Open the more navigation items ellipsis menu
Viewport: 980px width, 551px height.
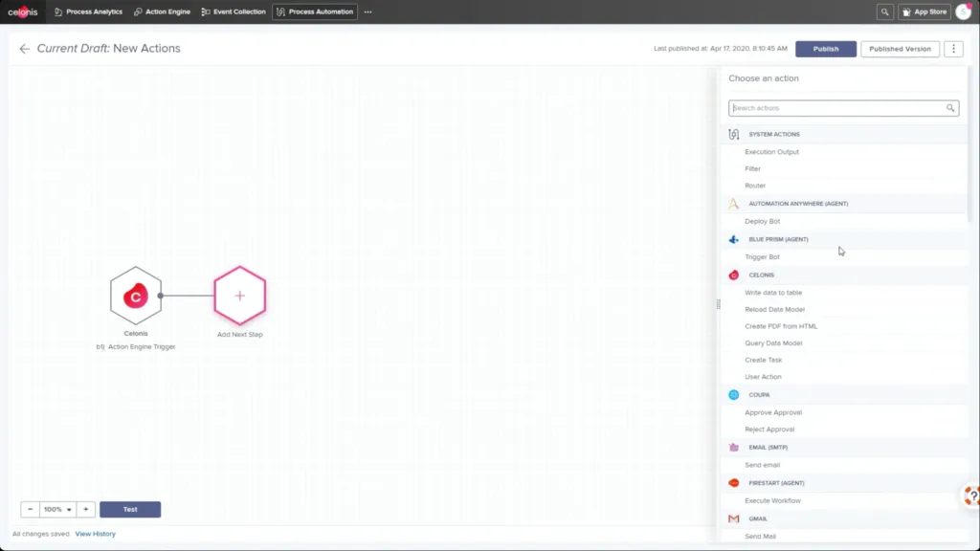pos(368,11)
